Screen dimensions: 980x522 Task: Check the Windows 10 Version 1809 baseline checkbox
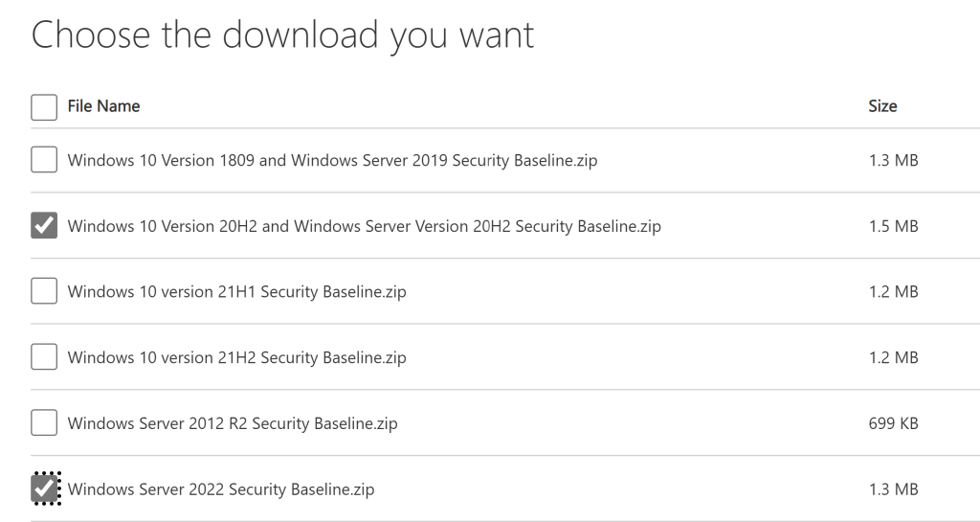pyautogui.click(x=44, y=160)
